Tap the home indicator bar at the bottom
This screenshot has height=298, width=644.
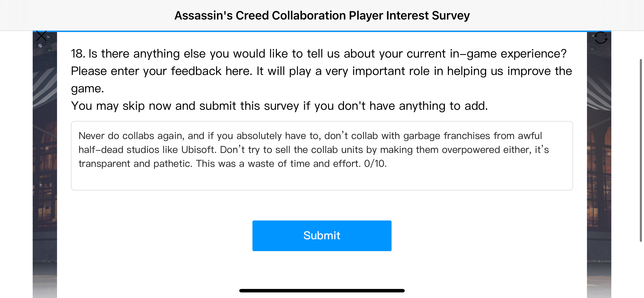(322, 291)
